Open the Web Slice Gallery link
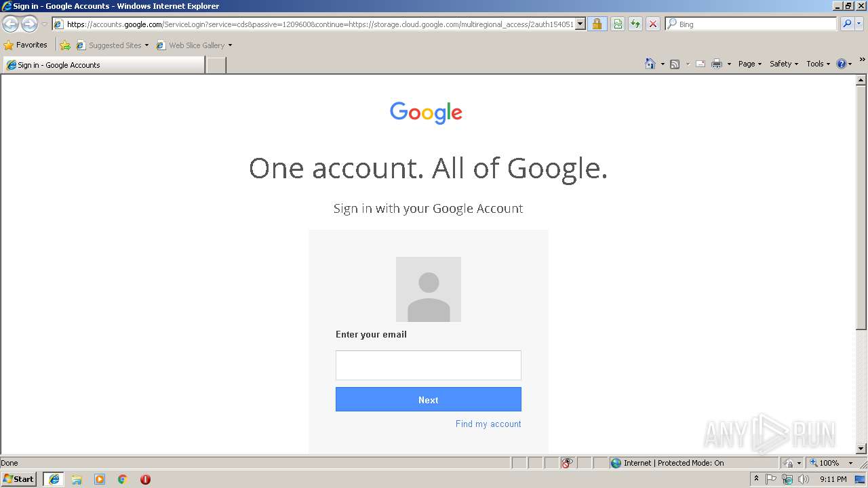Viewport: 868px width, 488px height. (x=195, y=45)
